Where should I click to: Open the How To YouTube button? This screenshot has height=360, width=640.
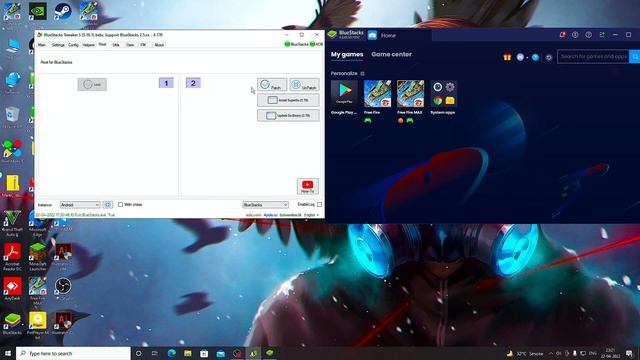(x=307, y=186)
